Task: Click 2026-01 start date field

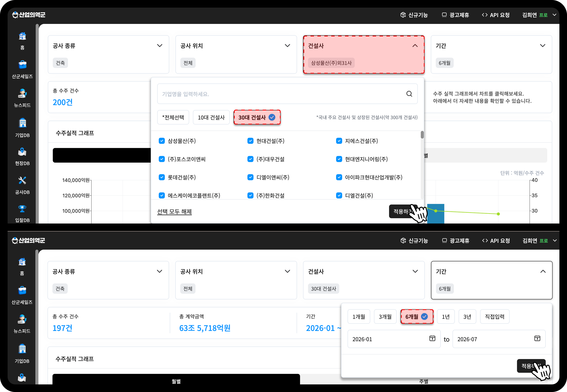Action: coord(394,339)
